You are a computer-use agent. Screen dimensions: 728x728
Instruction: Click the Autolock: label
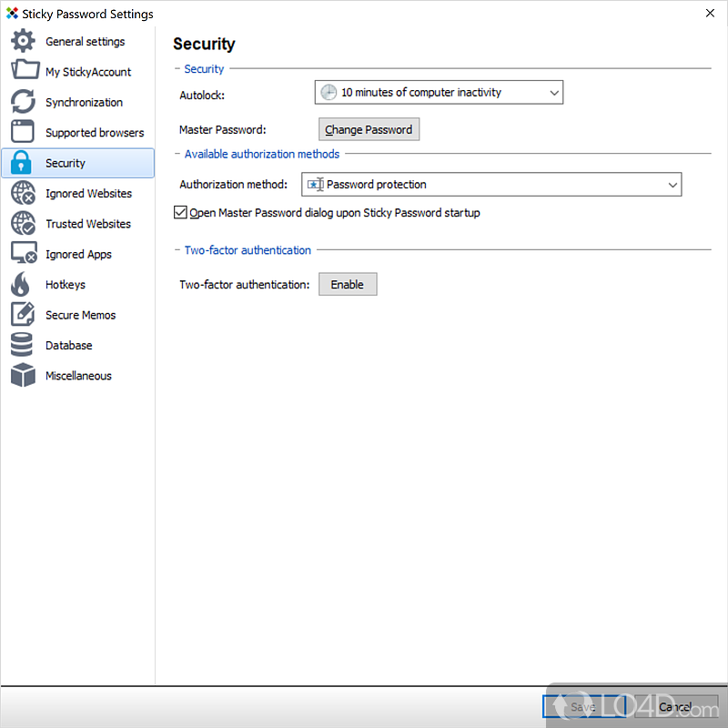coord(202,96)
